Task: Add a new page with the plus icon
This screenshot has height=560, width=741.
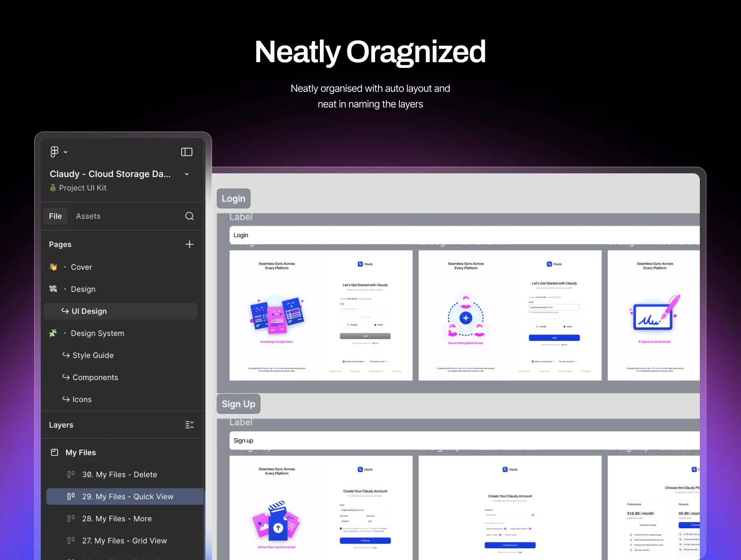Action: (x=189, y=244)
